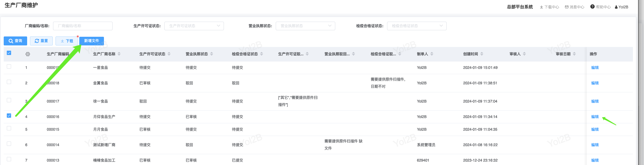Viewport: 644px width, 165px height.
Task: Click sort arrows for 生产厂商名称 column
Action: (119, 54)
